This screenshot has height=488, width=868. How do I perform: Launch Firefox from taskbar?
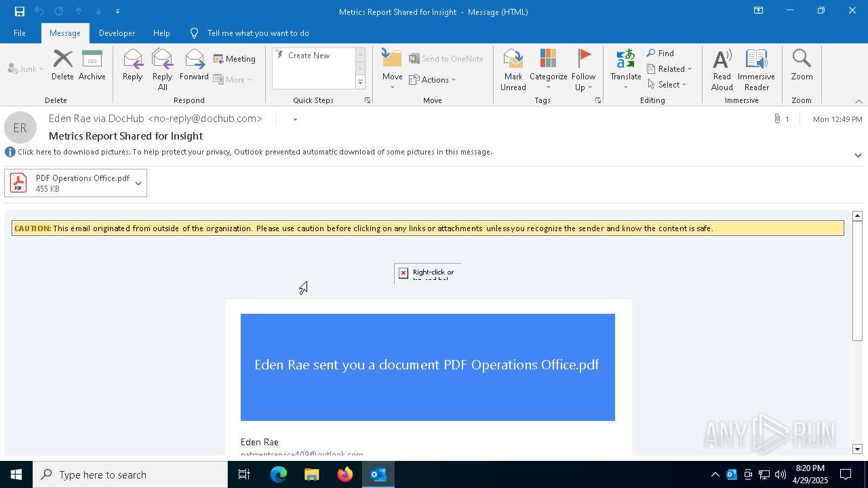pos(345,474)
